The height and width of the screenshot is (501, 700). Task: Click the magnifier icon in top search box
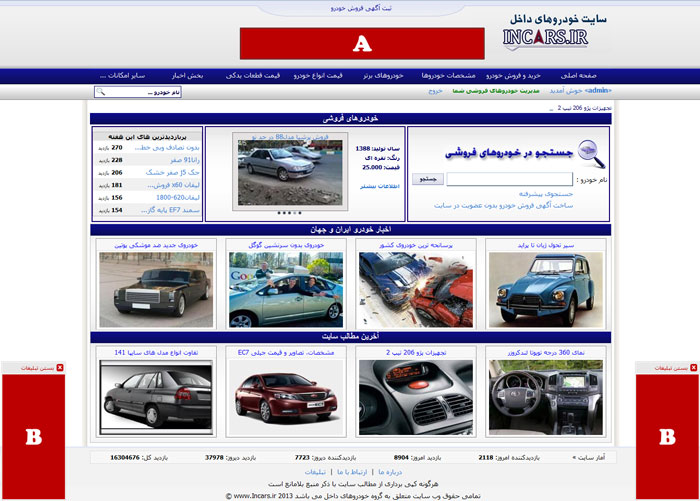click(x=101, y=92)
